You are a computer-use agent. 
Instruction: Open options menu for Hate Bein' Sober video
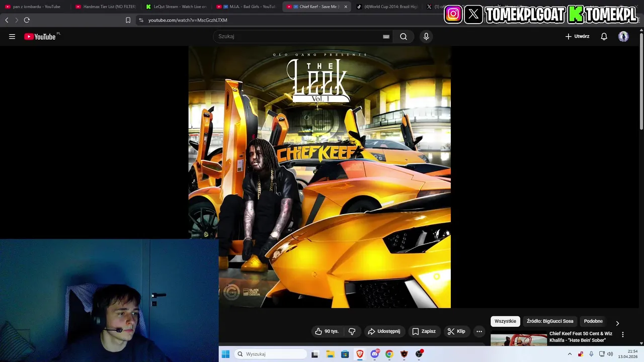pyautogui.click(x=623, y=334)
